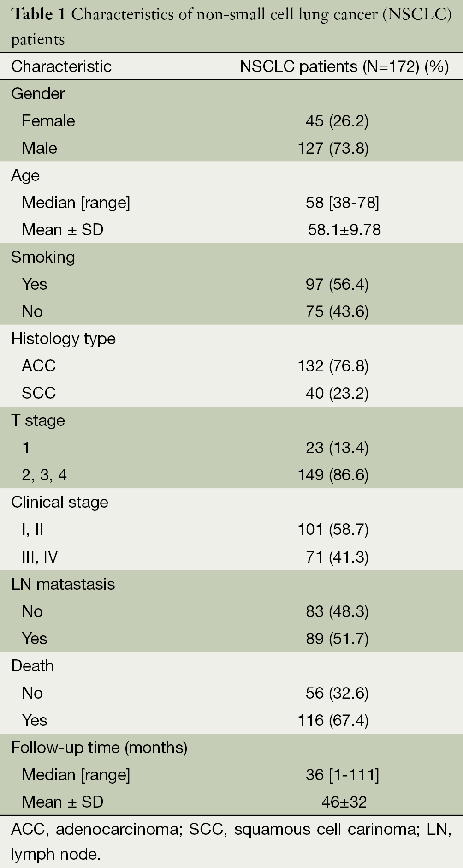Select the Follow-up time (months) label
Image resolution: width=463 pixels, height=868 pixels.
(x=99, y=748)
